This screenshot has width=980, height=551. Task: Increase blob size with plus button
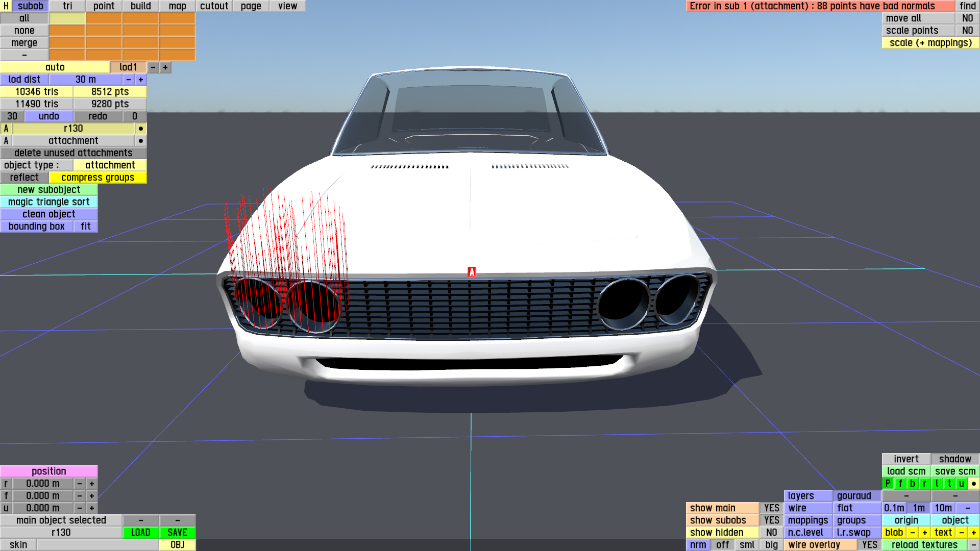point(925,533)
